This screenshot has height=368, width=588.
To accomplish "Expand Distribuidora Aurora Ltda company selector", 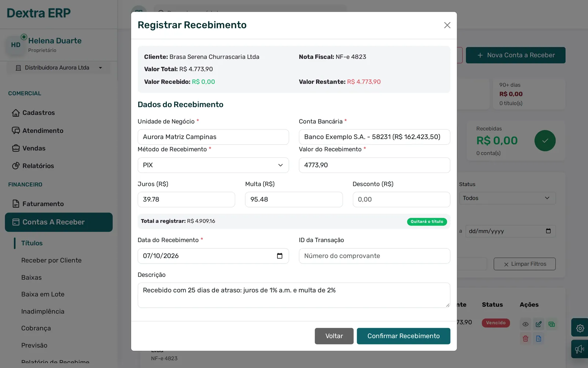I will pos(59,68).
